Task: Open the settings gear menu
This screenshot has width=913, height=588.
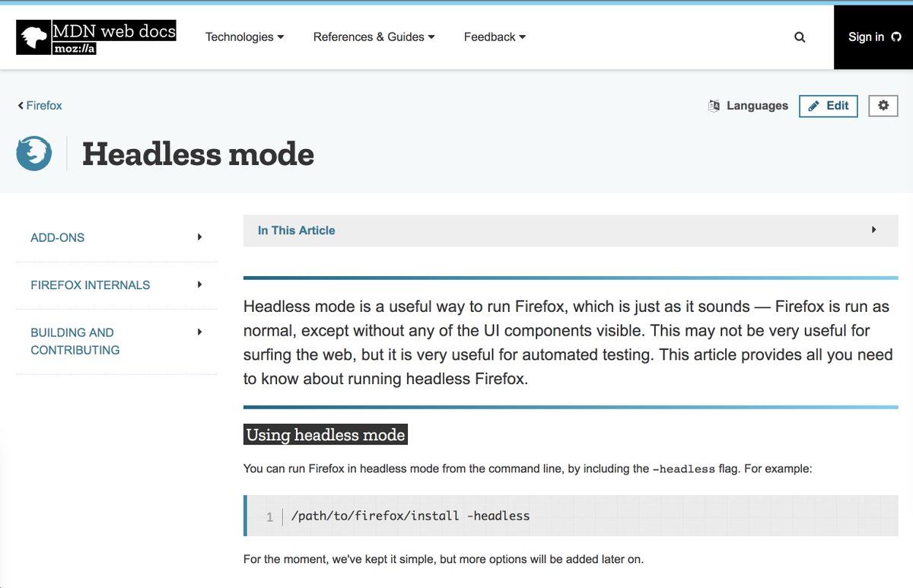Action: point(883,106)
